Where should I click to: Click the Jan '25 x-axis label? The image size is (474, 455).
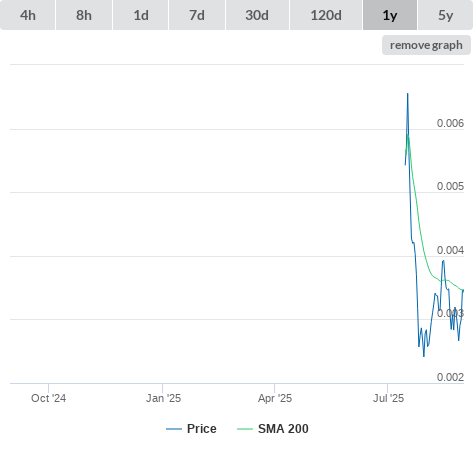coord(163,398)
